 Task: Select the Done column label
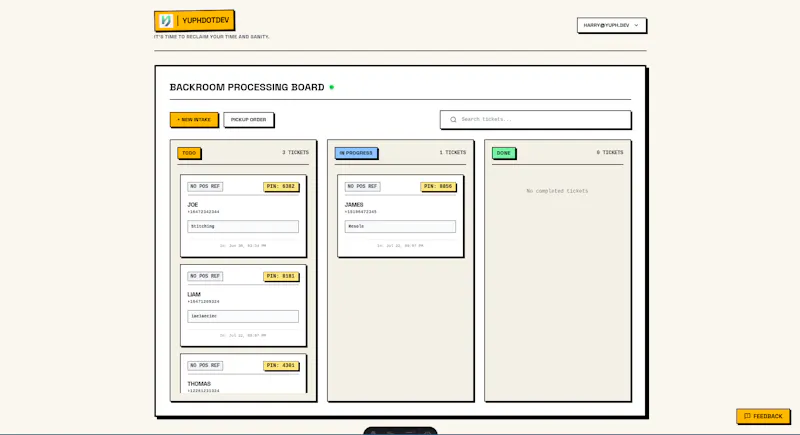(x=504, y=153)
